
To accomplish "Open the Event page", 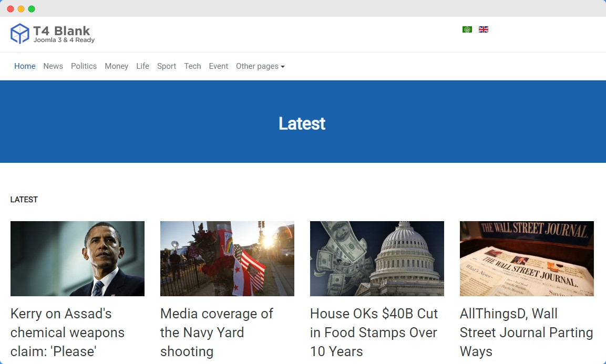I will 218,66.
